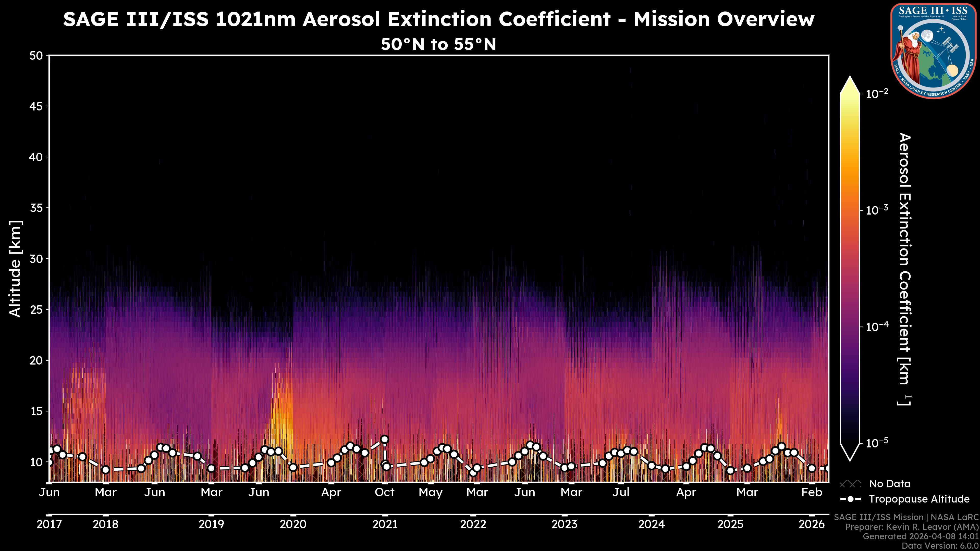Click the Oct month tick label
The image size is (980, 551).
(x=385, y=492)
